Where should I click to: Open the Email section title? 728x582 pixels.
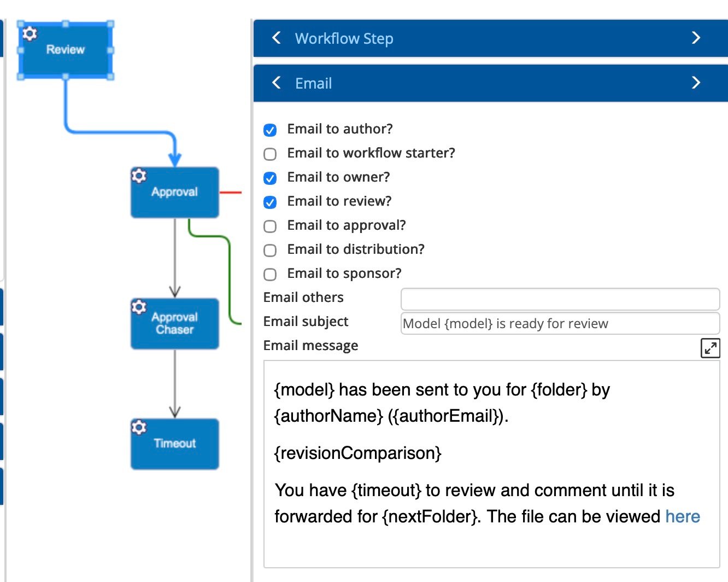[x=313, y=83]
